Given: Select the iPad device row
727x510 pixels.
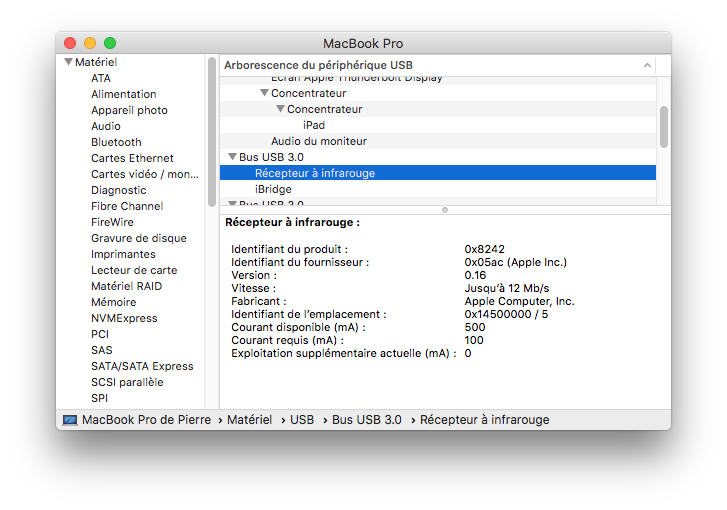Looking at the screenshot, I should [438, 125].
